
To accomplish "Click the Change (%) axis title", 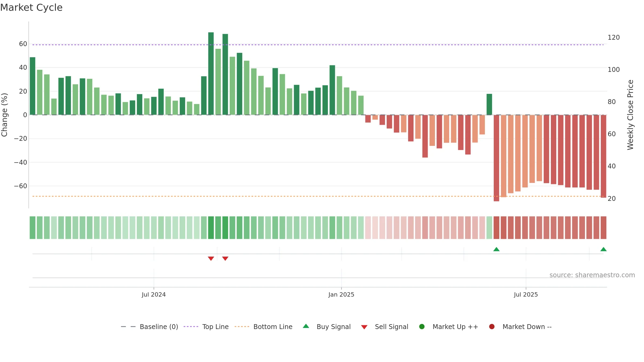I will 4,115.
